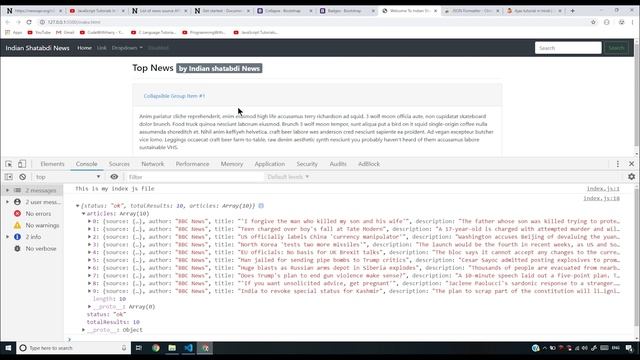Viewport: 640px width, 360px height.
Task: Open the Audits tab
Action: 338,164
